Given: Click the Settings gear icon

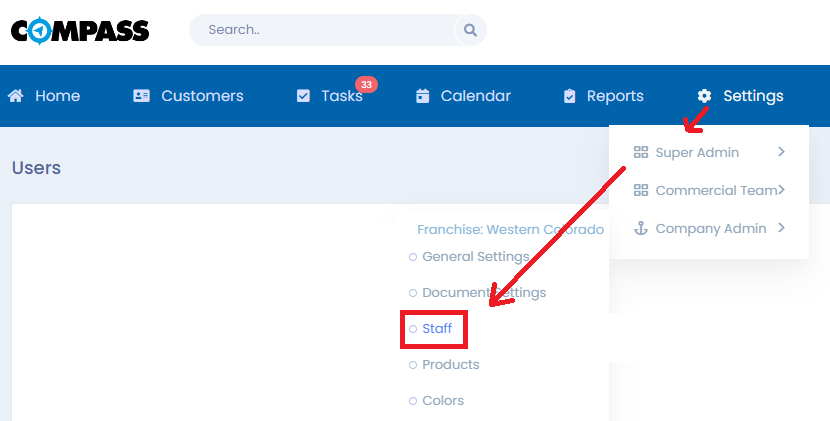Looking at the screenshot, I should click(704, 96).
